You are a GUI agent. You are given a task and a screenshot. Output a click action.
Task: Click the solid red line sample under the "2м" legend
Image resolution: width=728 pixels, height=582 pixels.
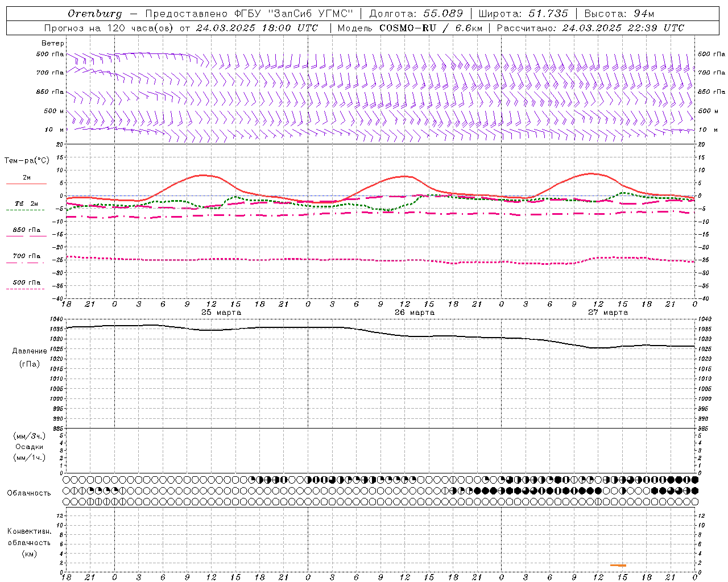click(26, 184)
